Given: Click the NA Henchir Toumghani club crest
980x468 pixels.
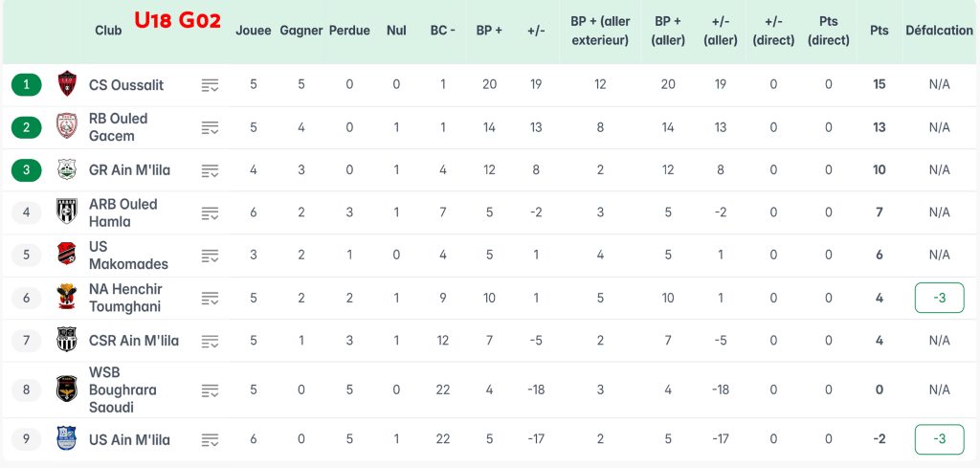Looking at the screenshot, I should tap(67, 298).
